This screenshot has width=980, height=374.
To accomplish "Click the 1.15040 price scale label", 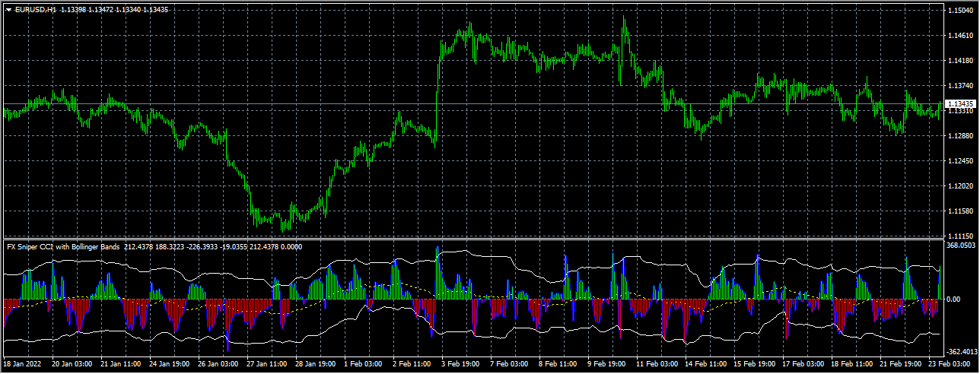I will pyautogui.click(x=958, y=11).
